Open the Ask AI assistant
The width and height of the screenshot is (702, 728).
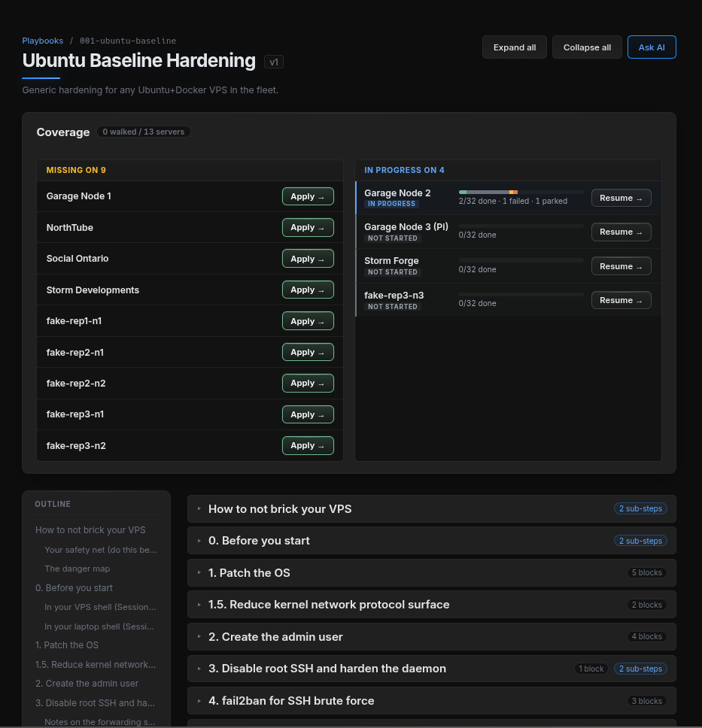click(652, 47)
